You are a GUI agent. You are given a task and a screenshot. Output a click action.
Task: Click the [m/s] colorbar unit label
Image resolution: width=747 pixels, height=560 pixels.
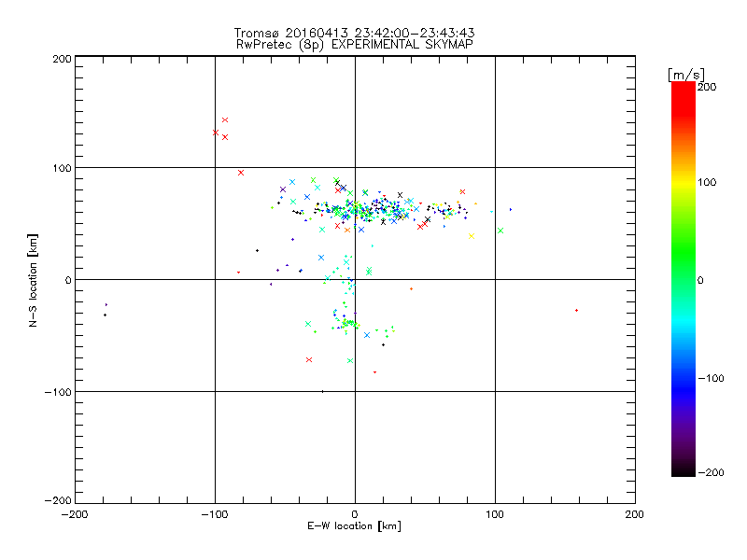tap(684, 74)
